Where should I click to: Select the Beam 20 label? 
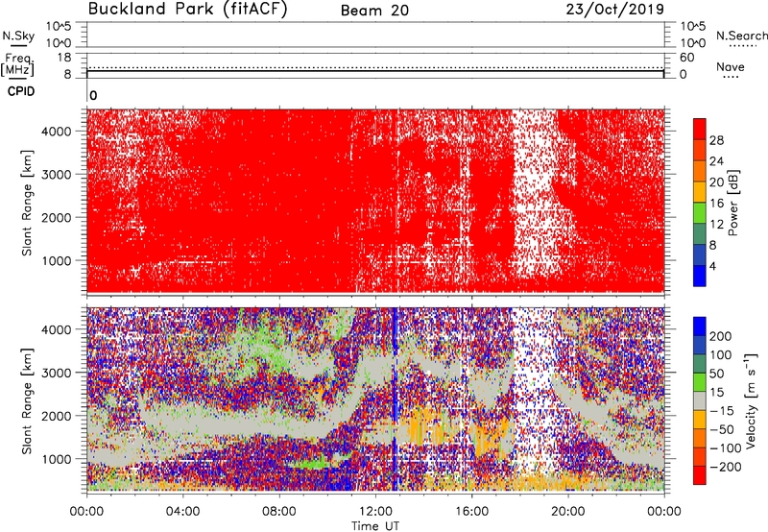click(x=374, y=11)
